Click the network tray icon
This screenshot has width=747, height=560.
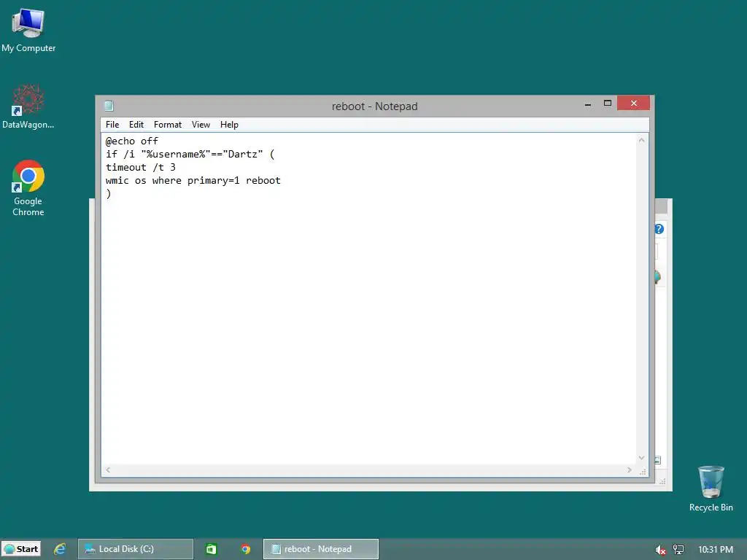tap(678, 550)
